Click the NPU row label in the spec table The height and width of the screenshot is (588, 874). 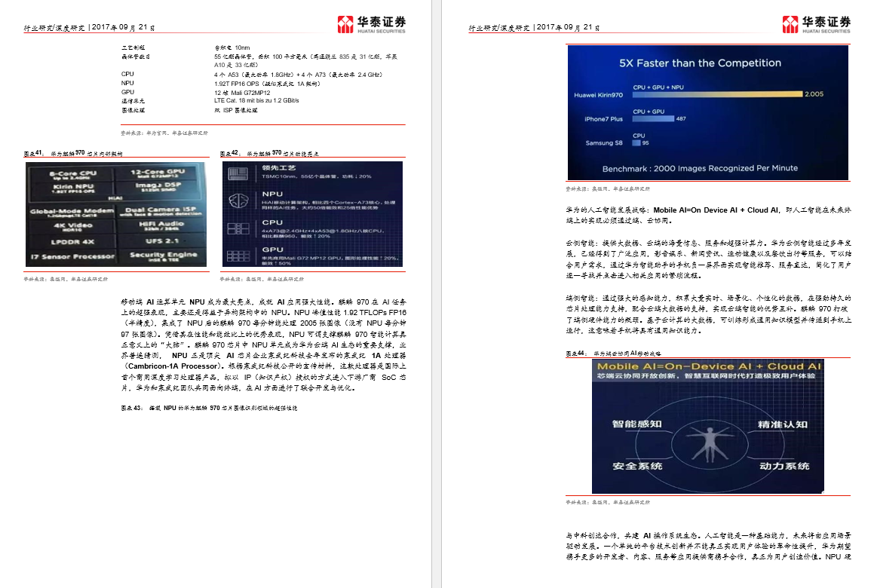click(x=127, y=83)
